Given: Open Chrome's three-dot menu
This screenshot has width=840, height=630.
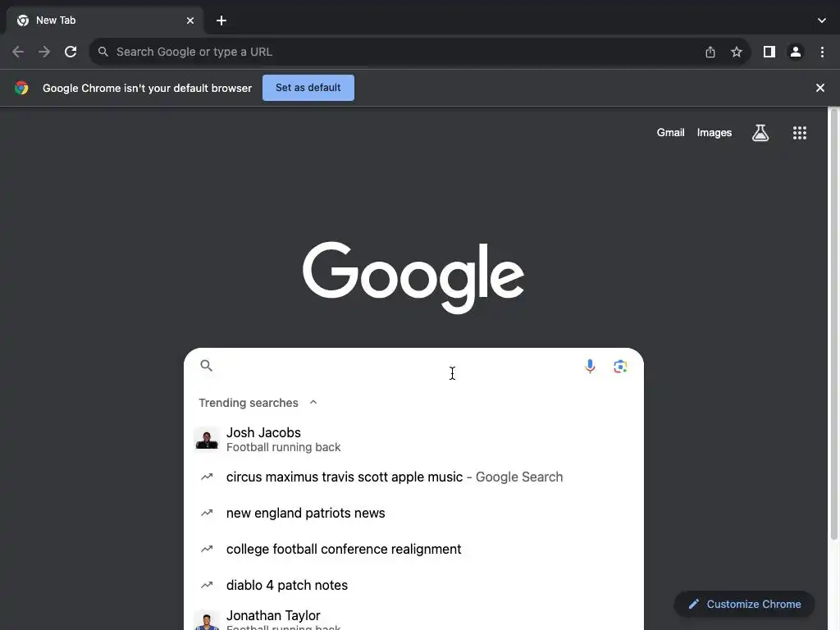Looking at the screenshot, I should pyautogui.click(x=822, y=52).
